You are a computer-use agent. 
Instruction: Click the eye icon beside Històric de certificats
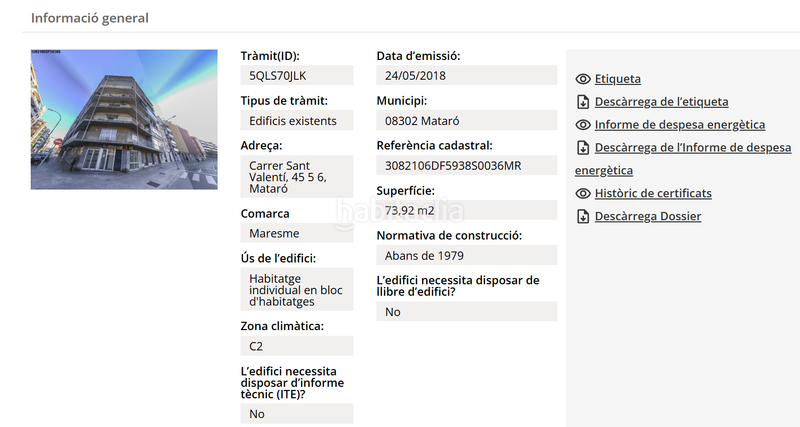(x=583, y=193)
